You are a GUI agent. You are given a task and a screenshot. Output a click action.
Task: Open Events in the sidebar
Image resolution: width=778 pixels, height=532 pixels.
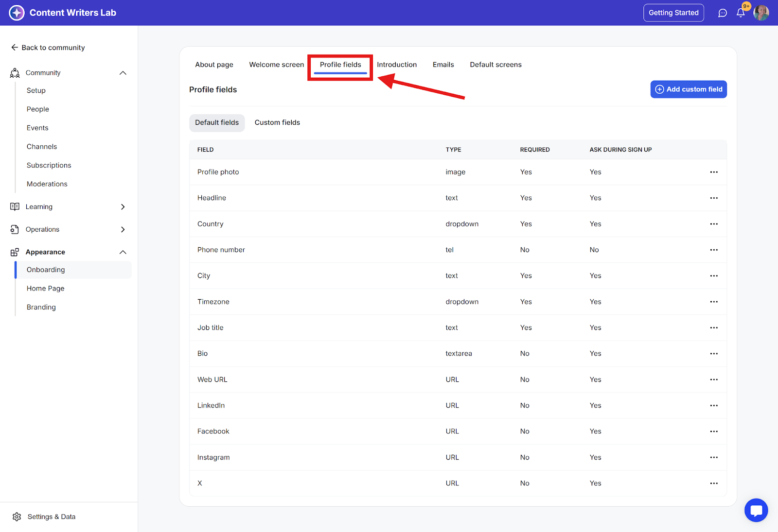point(37,128)
